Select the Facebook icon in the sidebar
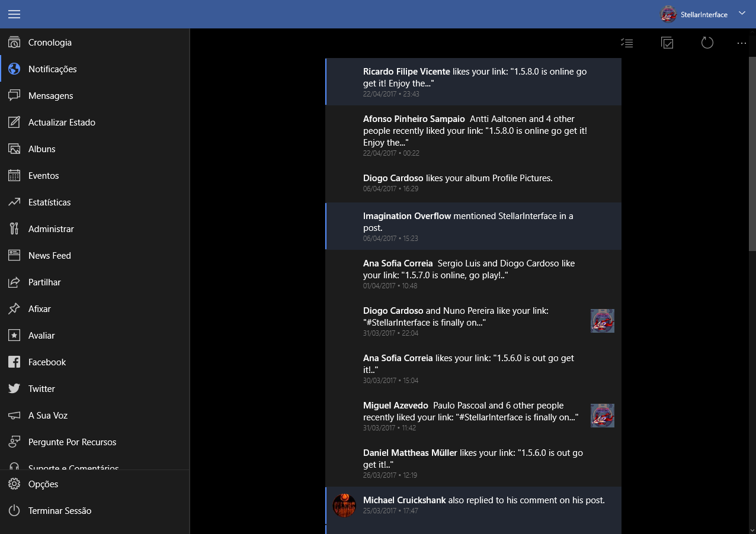Viewport: 756px width, 534px height. point(14,362)
